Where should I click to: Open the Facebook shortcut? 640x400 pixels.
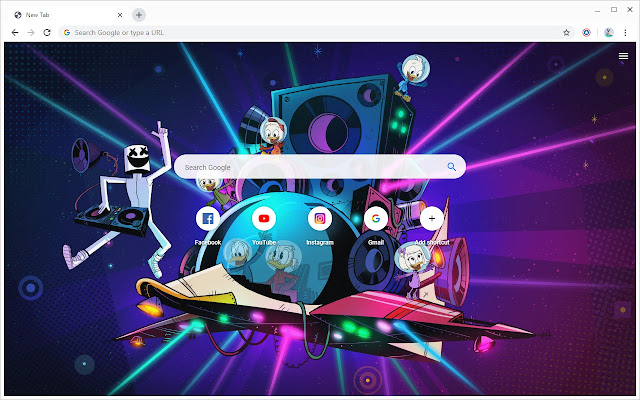(208, 219)
